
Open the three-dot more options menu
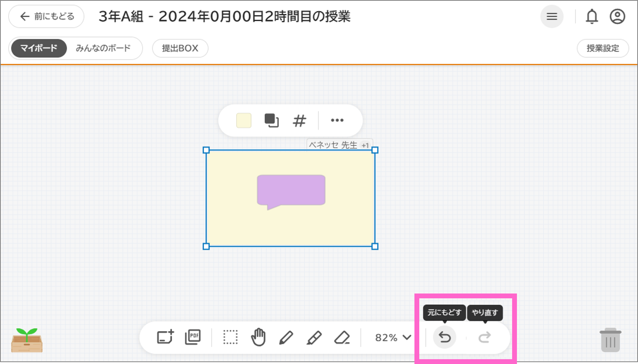[337, 120]
